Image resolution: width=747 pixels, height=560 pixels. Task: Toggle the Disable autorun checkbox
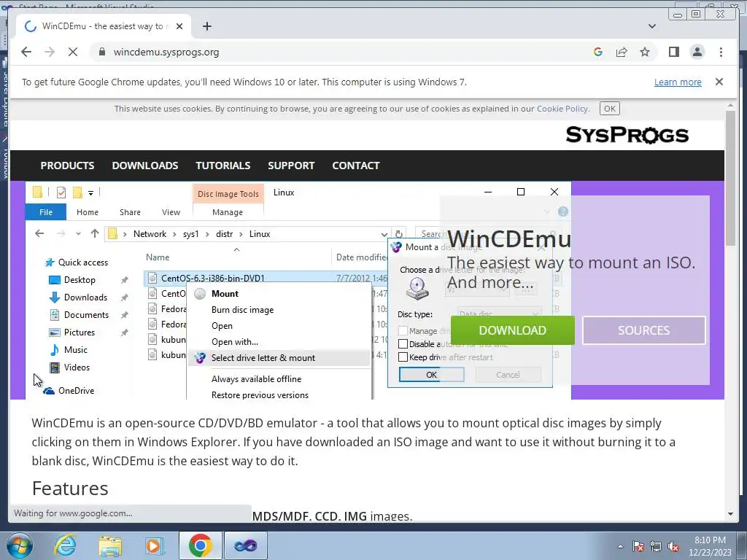tap(403, 344)
